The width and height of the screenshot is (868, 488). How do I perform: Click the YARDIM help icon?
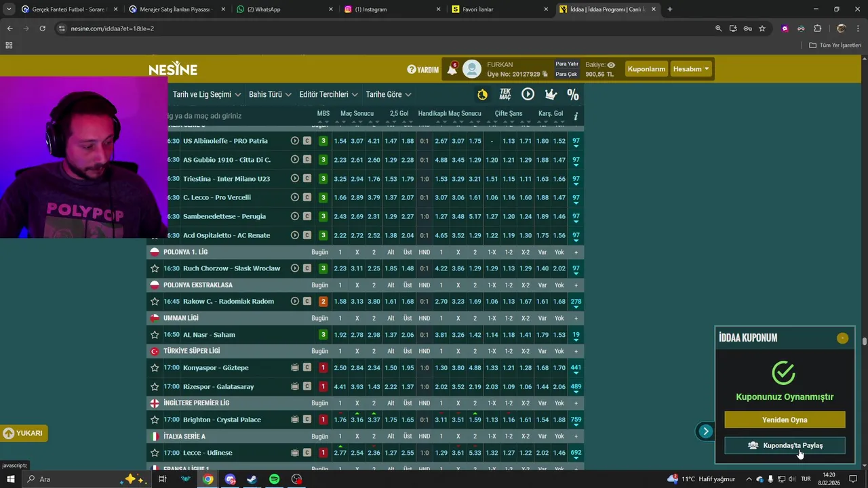(422, 69)
